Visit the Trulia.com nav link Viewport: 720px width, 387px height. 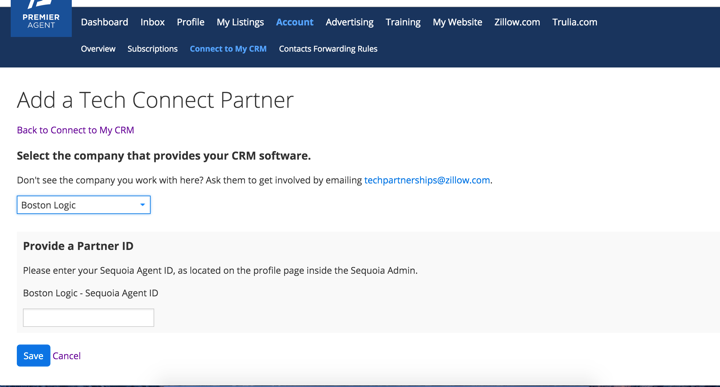pyautogui.click(x=575, y=22)
